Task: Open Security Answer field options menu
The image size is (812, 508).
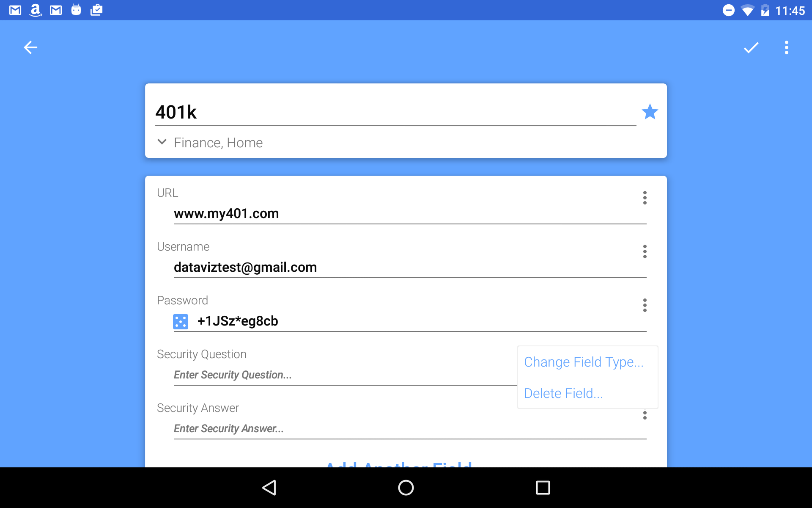Action: 645,415
